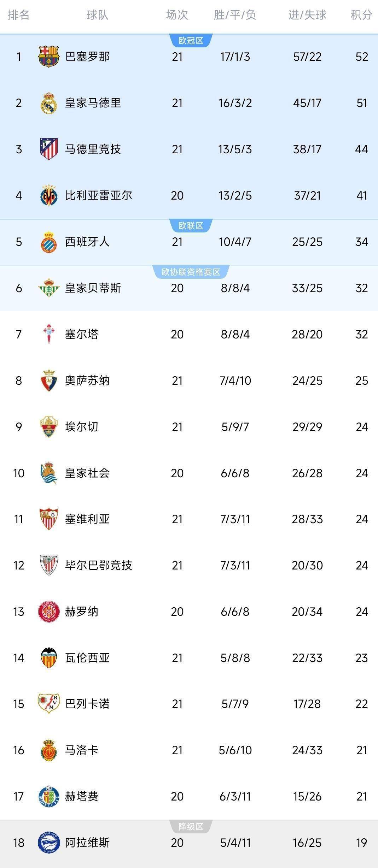
Task: Sort by 进/失球 column header
Action: click(x=307, y=15)
